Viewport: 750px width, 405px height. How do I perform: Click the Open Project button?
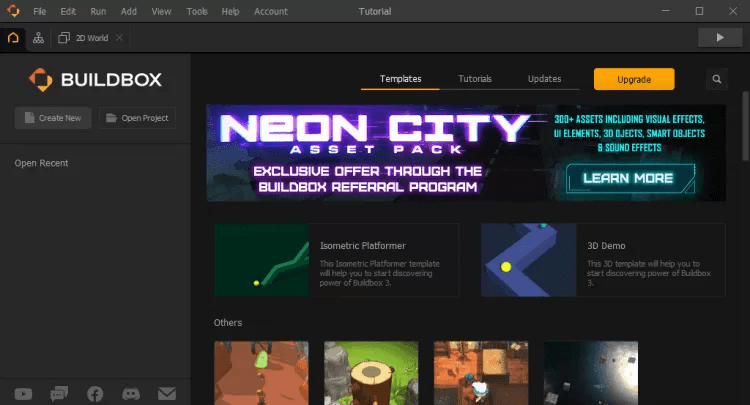click(x=137, y=118)
